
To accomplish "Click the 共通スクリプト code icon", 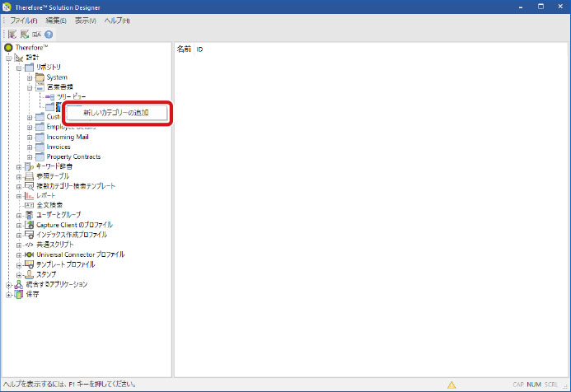I will click(x=29, y=245).
